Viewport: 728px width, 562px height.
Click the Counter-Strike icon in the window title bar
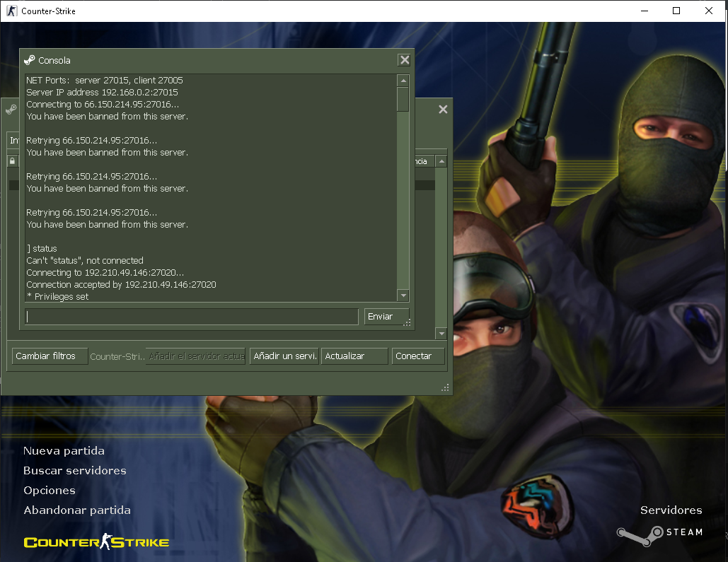[x=11, y=11]
